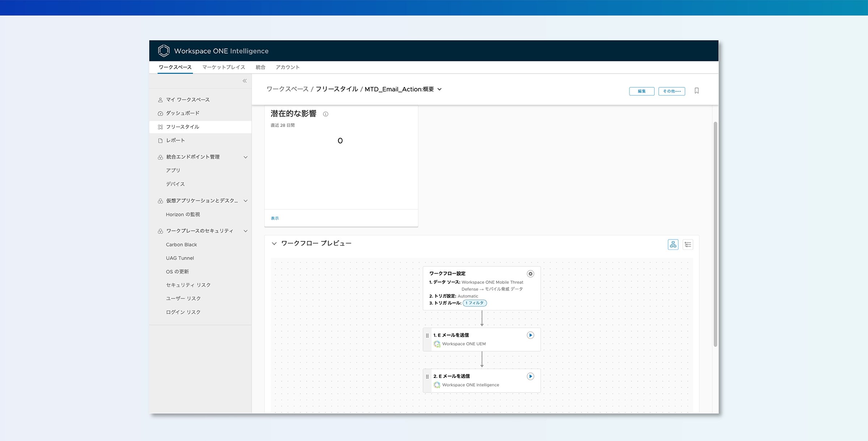Image resolution: width=868 pixels, height=441 pixels.
Task: Click the その他 button
Action: pyautogui.click(x=672, y=91)
